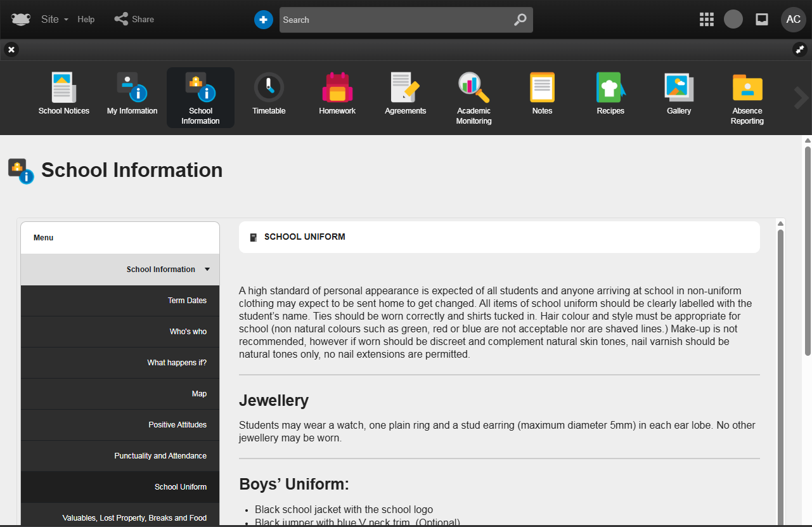Open the Absence Reporting folder icon
Viewport: 812px width, 527px height.
click(747, 88)
